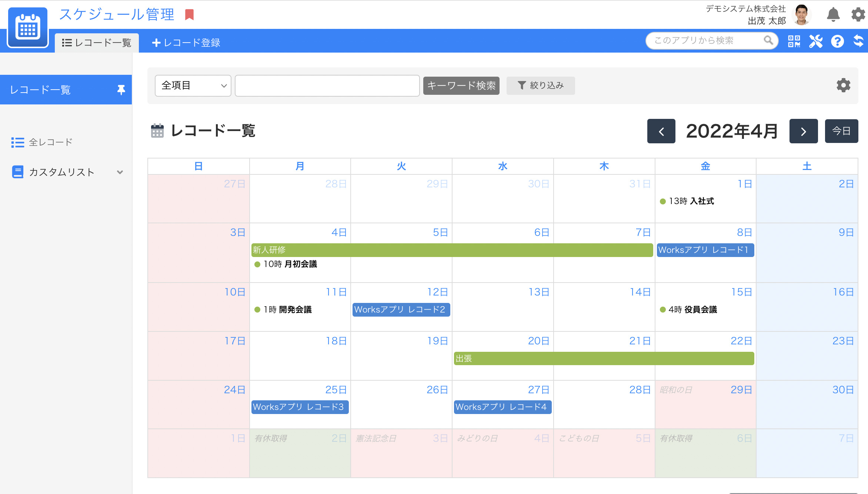
Task: Go to the next month
Action: pyautogui.click(x=803, y=131)
